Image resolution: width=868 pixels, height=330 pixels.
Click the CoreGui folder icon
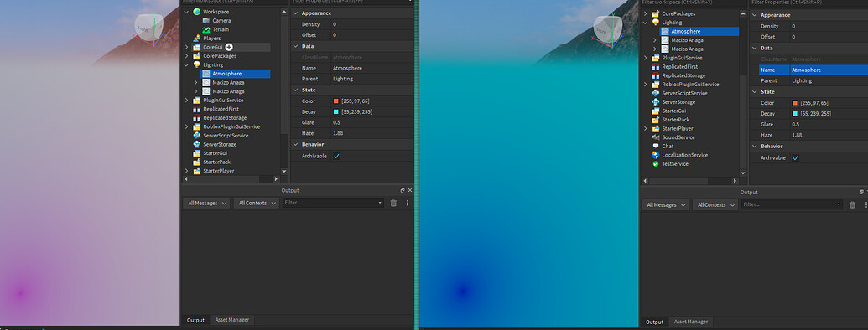click(196, 48)
